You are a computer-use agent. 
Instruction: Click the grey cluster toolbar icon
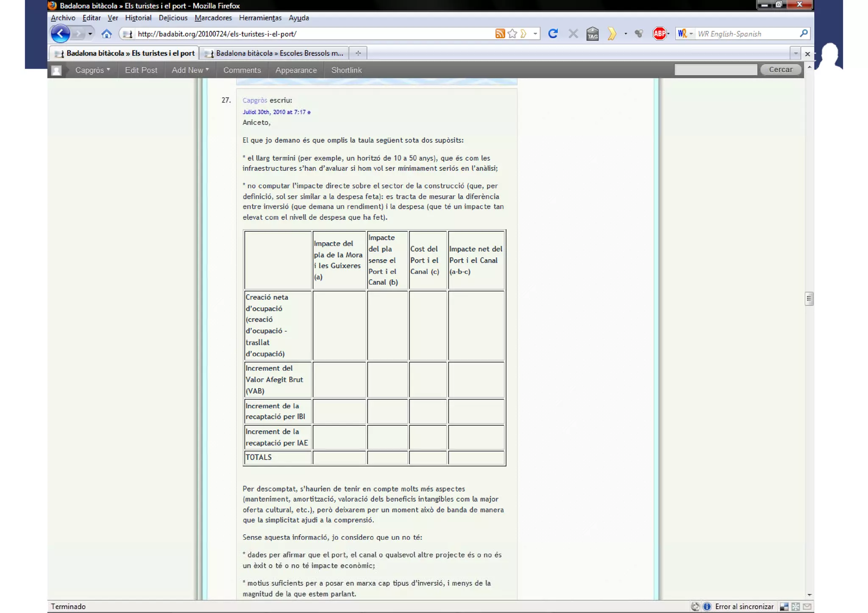[x=639, y=34]
